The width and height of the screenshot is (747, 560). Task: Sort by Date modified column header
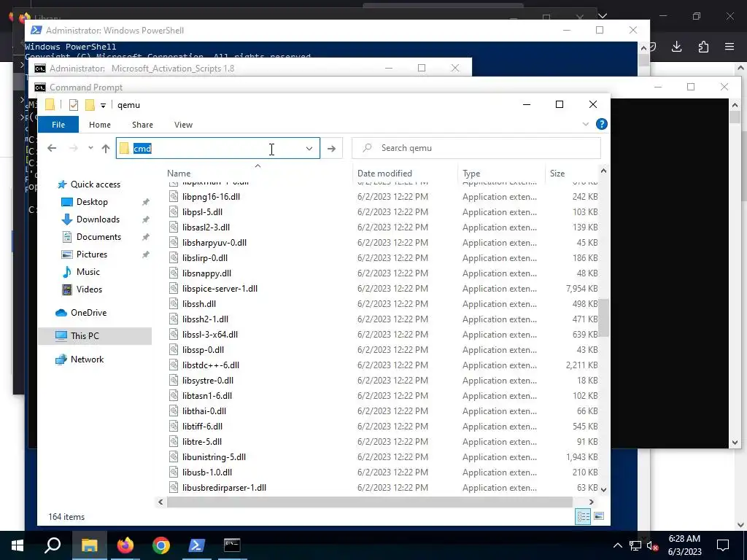384,174
